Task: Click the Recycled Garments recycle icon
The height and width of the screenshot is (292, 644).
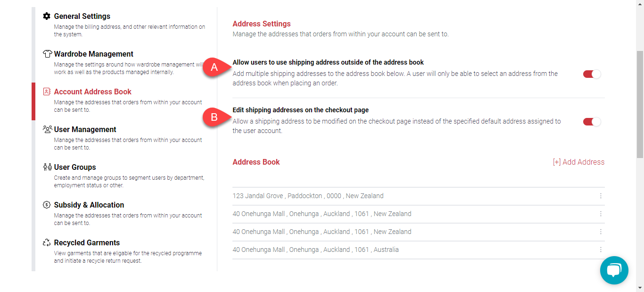Action: coord(47,242)
